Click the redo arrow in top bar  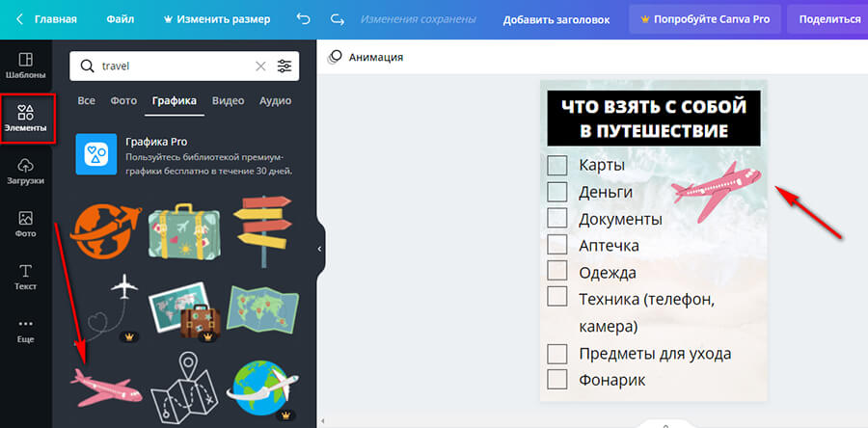(338, 19)
